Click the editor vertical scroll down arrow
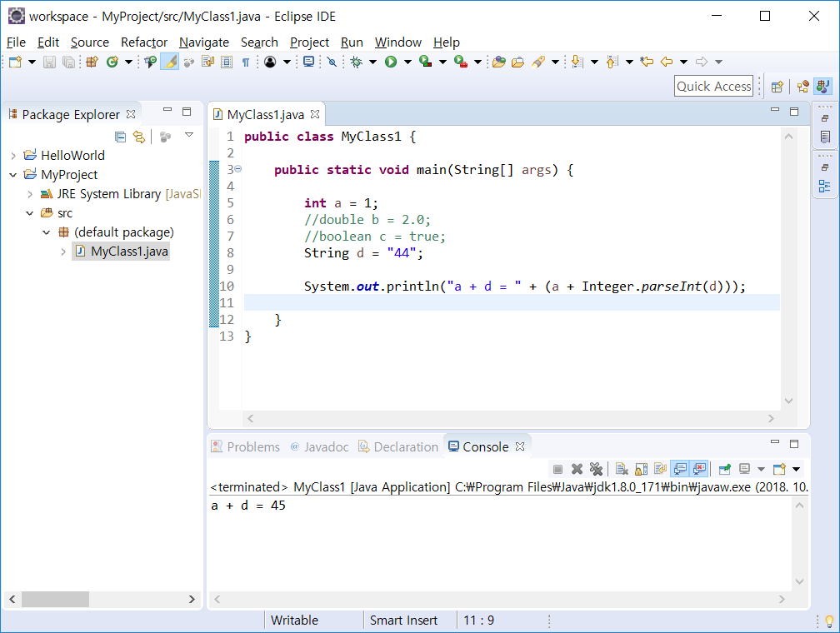This screenshot has height=633, width=840. (788, 401)
